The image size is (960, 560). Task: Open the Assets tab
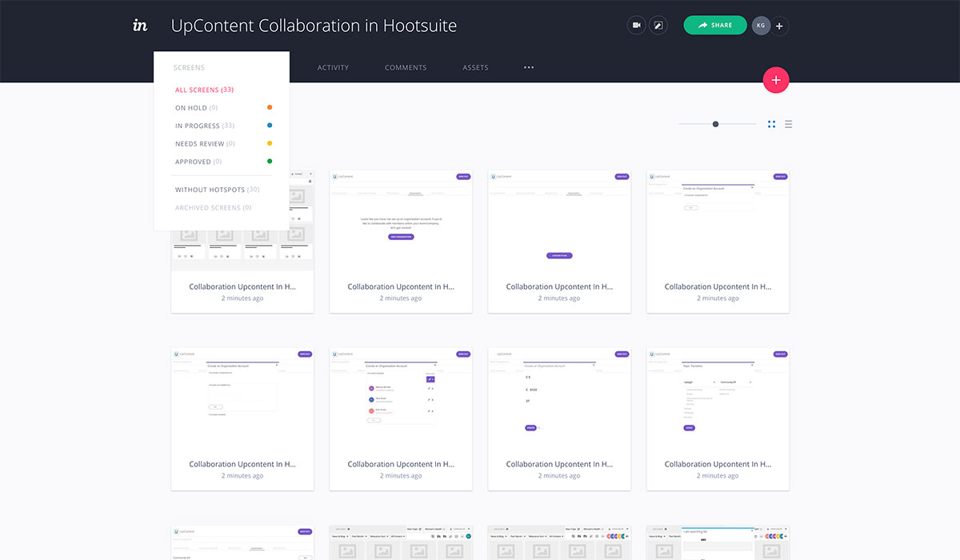475,68
